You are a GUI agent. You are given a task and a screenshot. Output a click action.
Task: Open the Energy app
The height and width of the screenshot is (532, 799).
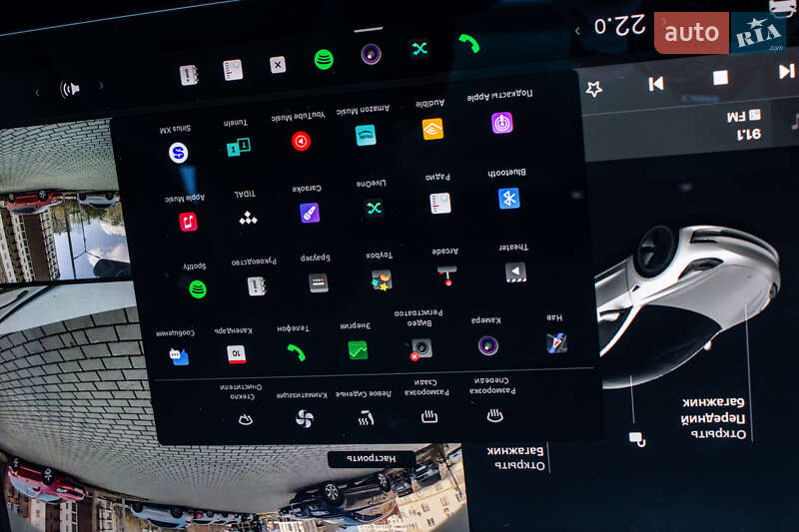[358, 349]
